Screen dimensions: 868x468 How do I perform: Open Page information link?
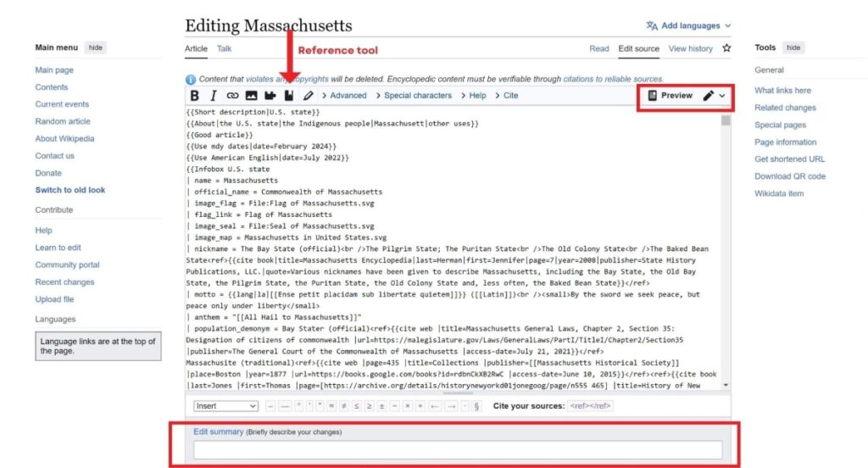(785, 142)
